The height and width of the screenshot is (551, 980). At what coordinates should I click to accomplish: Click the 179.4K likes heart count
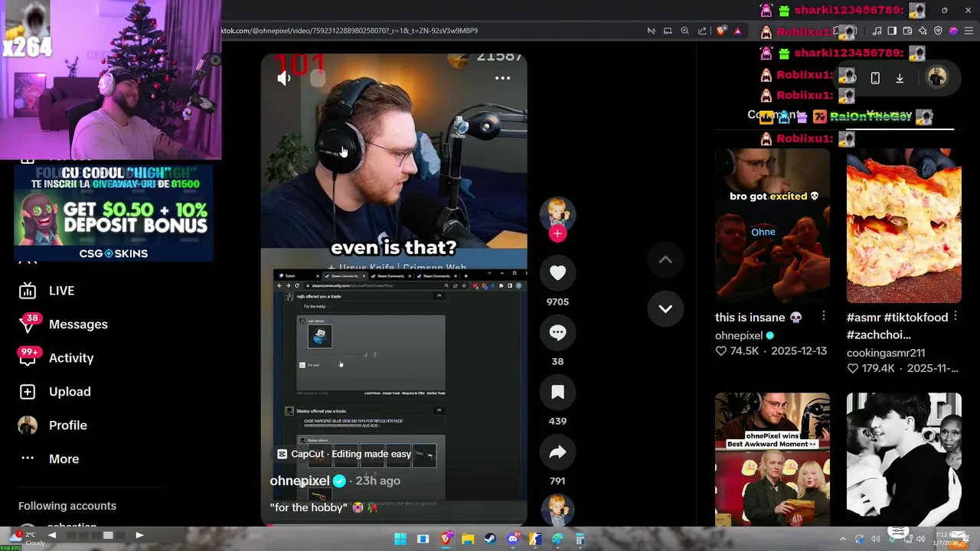tap(871, 368)
